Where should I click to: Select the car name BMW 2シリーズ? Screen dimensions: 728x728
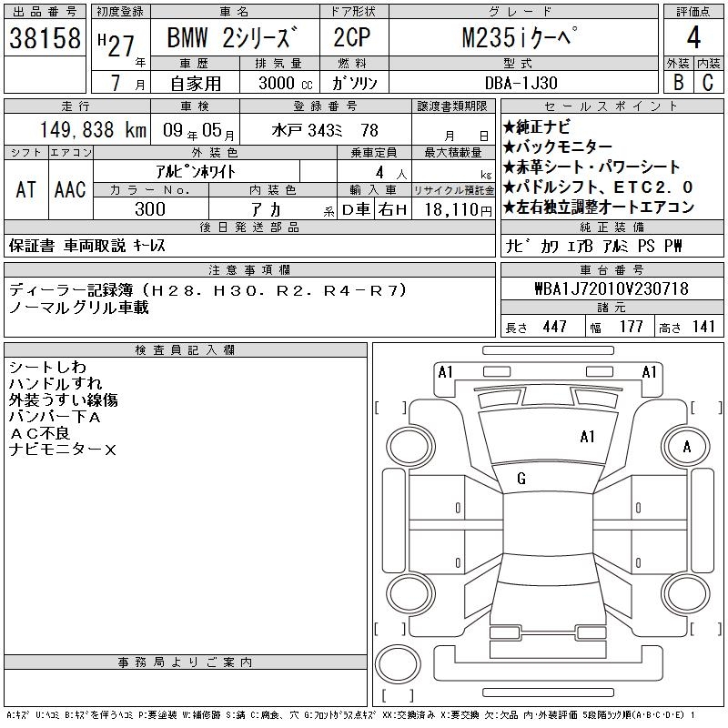(232, 37)
